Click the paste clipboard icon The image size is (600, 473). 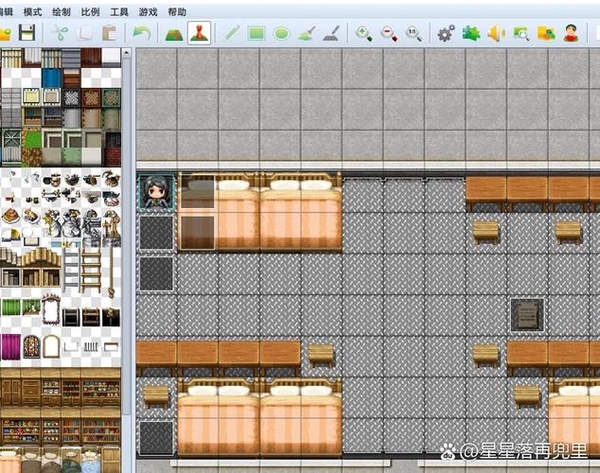109,33
